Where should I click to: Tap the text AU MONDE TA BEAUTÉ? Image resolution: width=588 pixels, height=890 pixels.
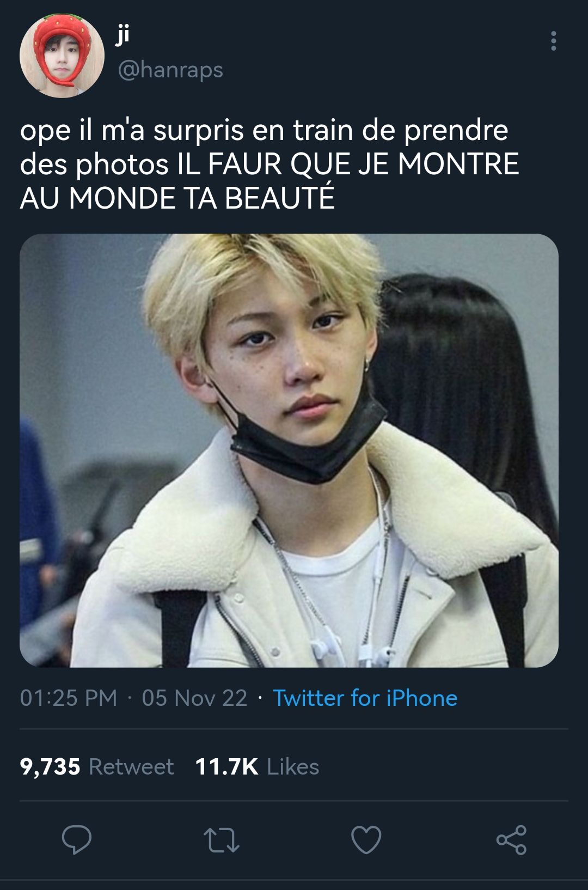click(x=177, y=198)
